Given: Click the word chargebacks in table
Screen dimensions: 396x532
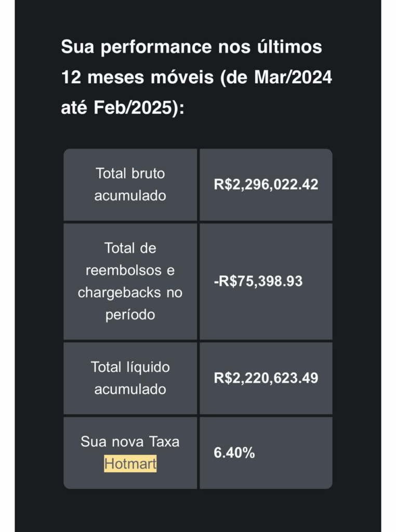Looking at the screenshot, I should coord(119,292).
